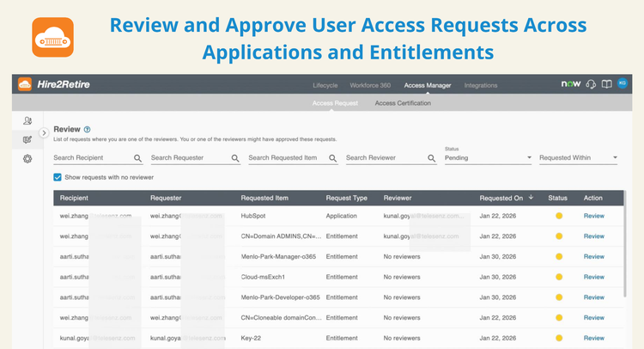Open the Requested Within dropdown
Image resolution: width=644 pixels, height=349 pixels.
click(578, 158)
